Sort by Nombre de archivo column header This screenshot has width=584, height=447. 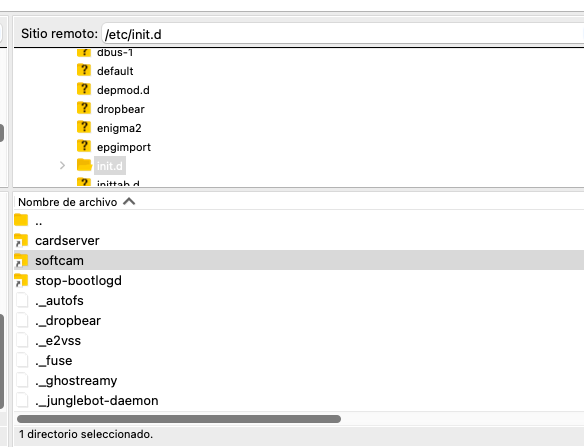pos(67,202)
